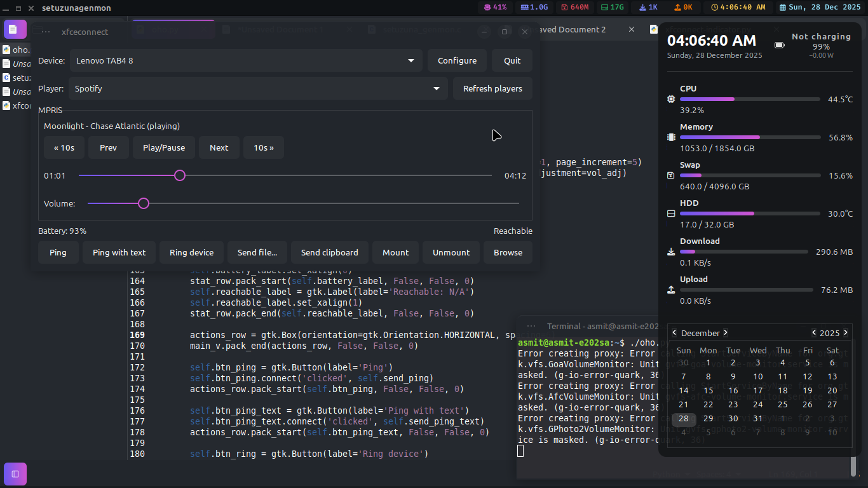Switch to the Unsaved Document 2 tab

[x=572, y=29]
